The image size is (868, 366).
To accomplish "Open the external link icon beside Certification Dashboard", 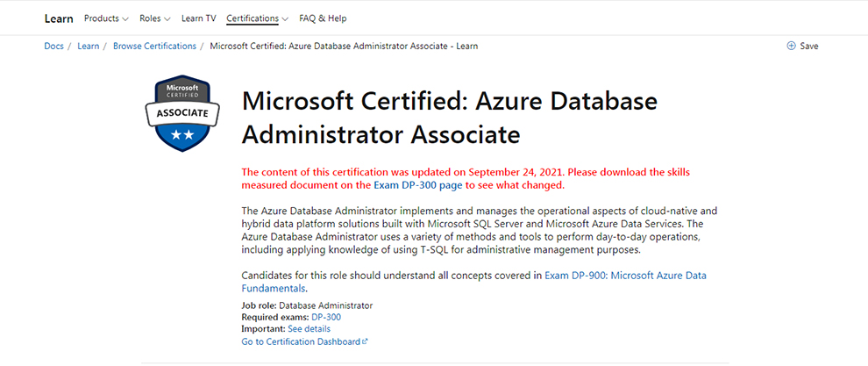I will (364, 341).
